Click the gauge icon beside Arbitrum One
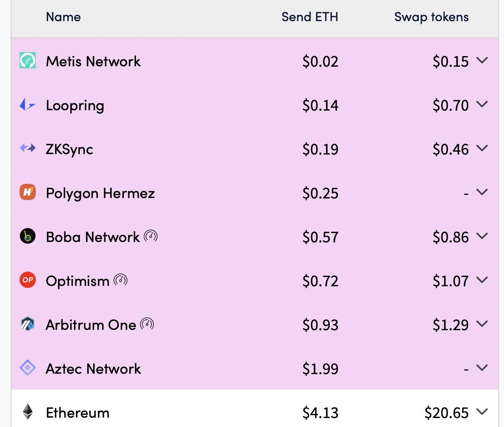The height and width of the screenshot is (427, 504). (x=147, y=324)
